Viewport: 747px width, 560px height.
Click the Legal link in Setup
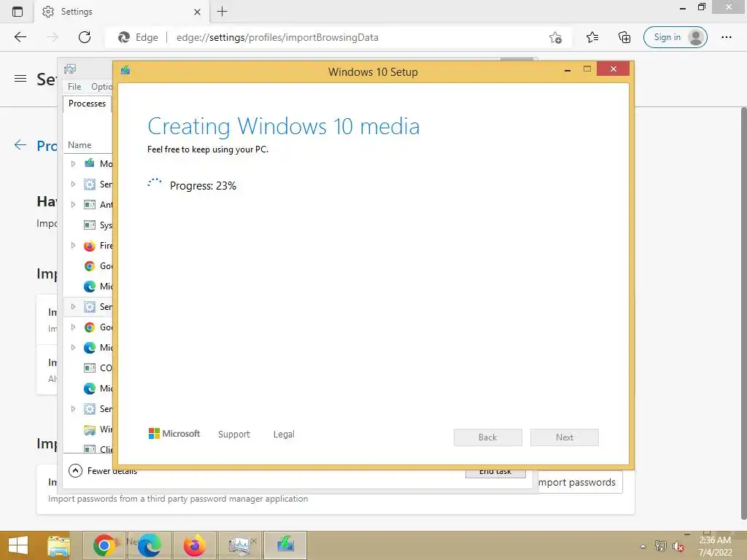(284, 435)
